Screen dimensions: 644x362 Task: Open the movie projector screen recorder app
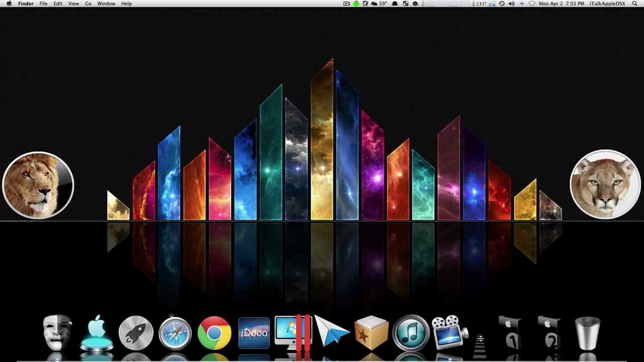coord(450,332)
